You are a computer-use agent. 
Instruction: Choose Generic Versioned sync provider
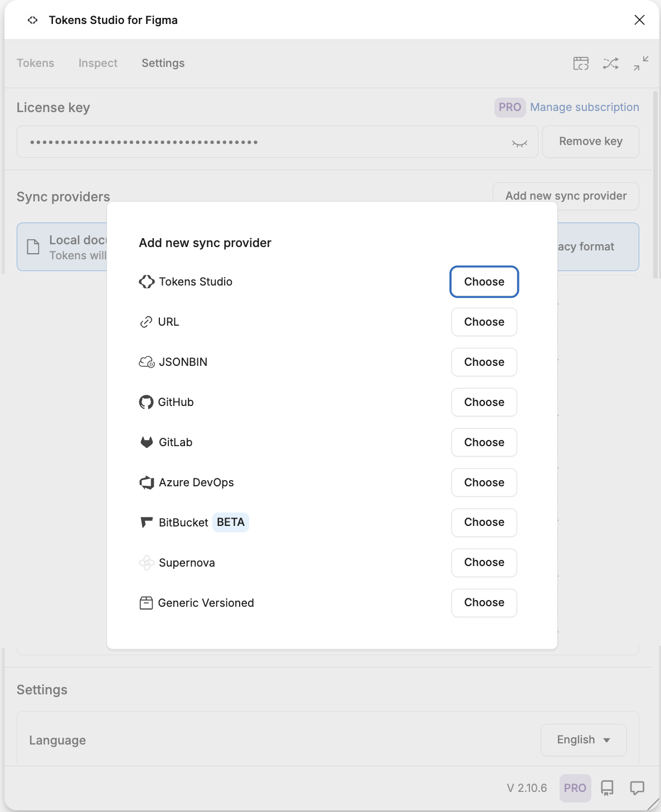(484, 603)
